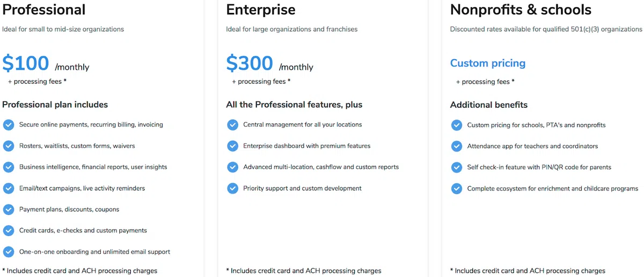The width and height of the screenshot is (644, 277).
Task: Click checkmark next to Payment plans, discounts
Action: pyautogui.click(x=9, y=209)
